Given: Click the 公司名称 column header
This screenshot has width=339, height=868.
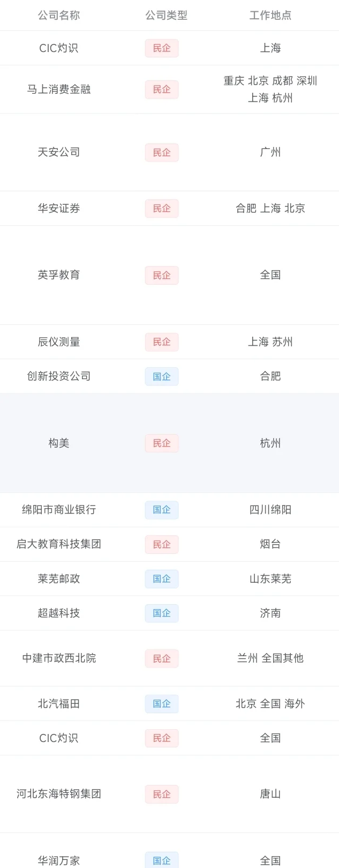Looking at the screenshot, I should click(x=59, y=16).
